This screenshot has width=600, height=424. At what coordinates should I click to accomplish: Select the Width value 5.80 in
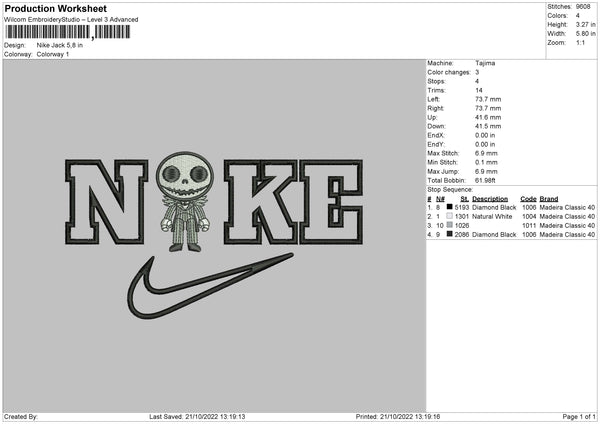click(585, 34)
